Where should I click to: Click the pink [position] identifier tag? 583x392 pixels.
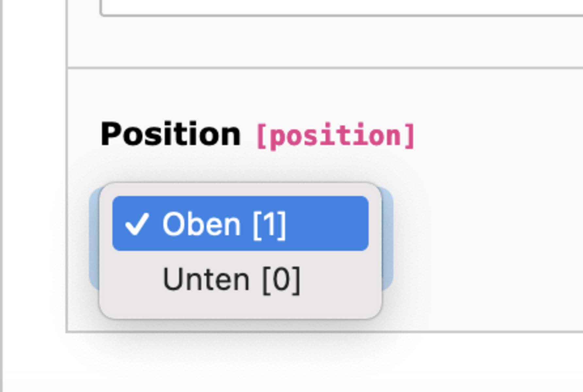[x=336, y=136]
